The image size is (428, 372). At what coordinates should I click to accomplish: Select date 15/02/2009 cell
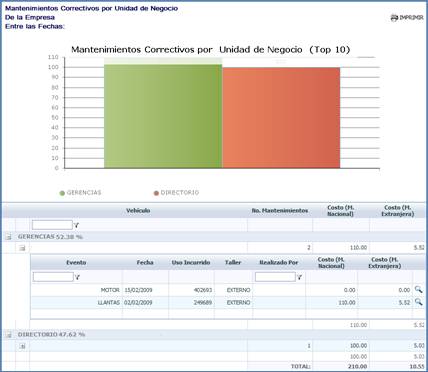tap(138, 290)
